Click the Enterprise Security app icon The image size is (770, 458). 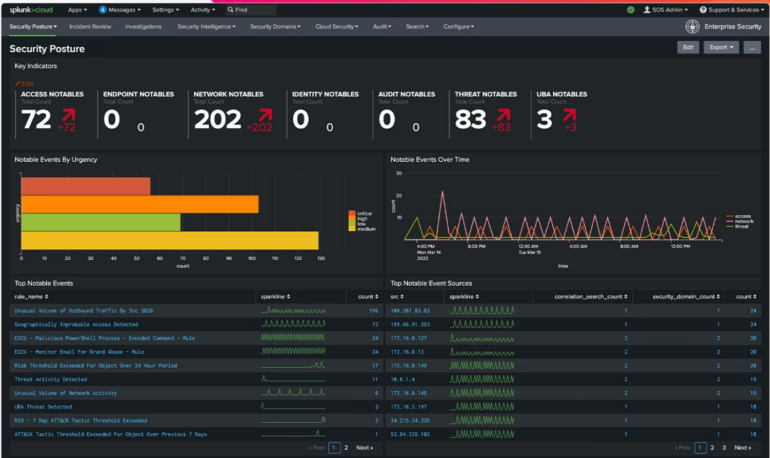click(692, 27)
